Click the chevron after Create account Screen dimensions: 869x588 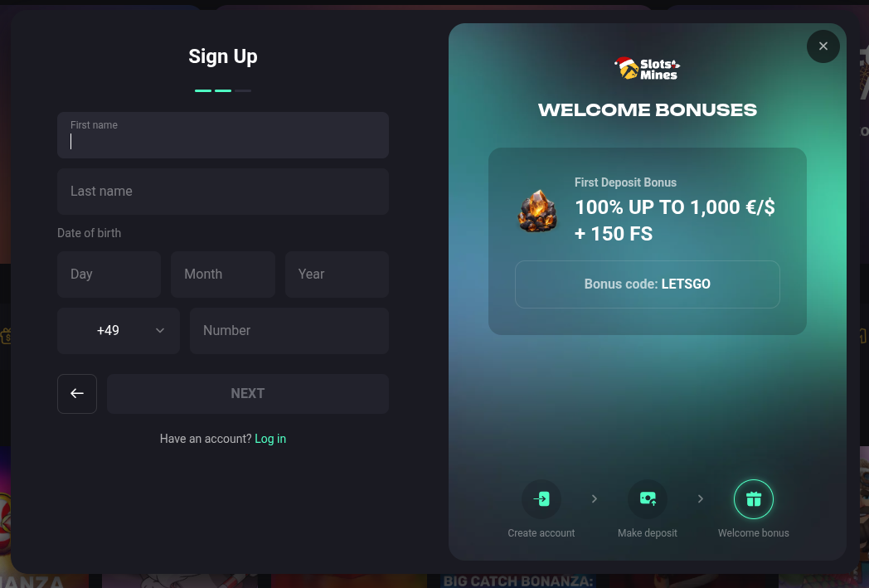594,498
